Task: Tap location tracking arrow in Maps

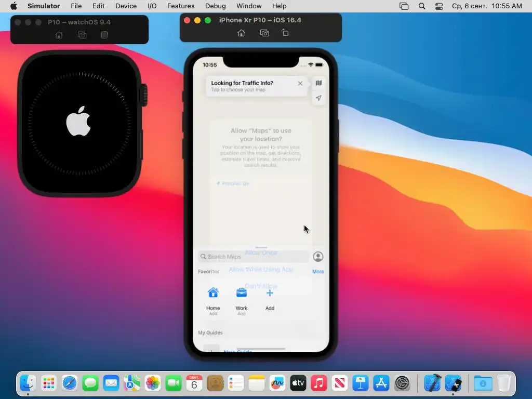Action: tap(318, 98)
